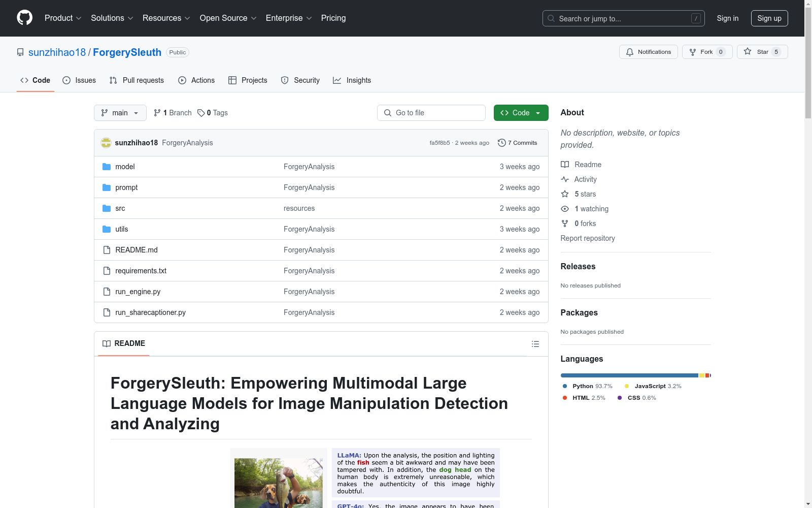Click the Python blue language dot
This screenshot has height=508, width=812.
tap(565, 386)
